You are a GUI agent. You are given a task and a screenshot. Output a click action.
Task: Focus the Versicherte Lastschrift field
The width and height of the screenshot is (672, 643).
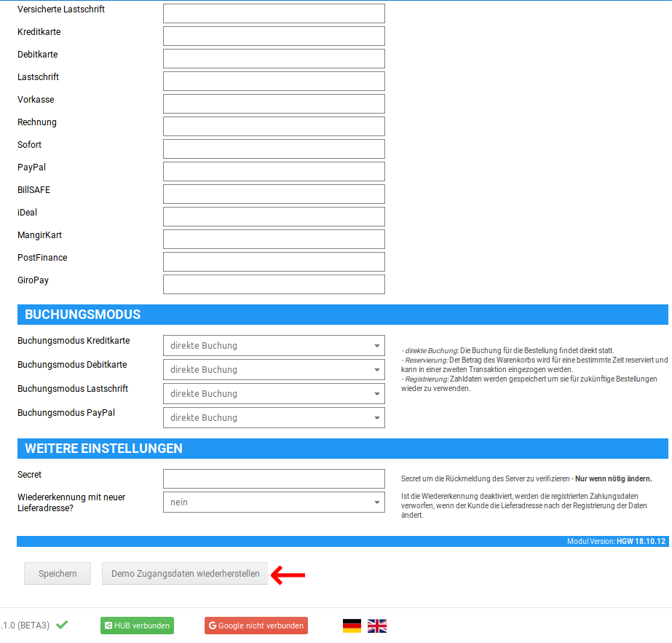tap(274, 14)
